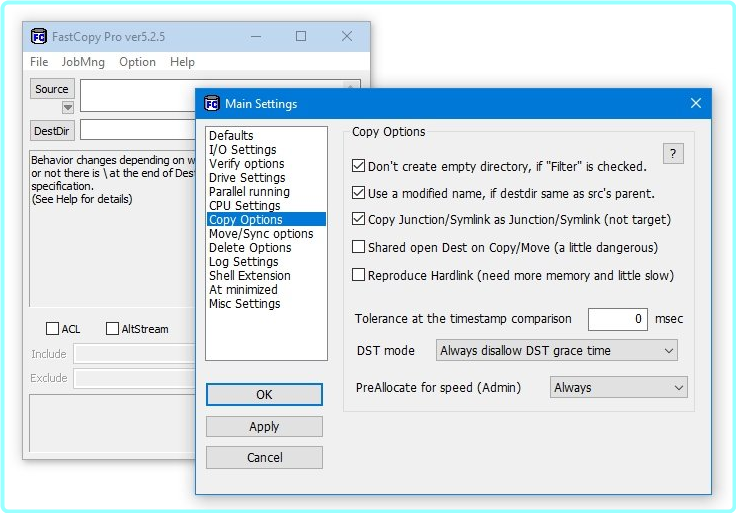Screen dimensions: 736x513
Task: Toggle "Don't create empty directory" checkbox
Action: (x=359, y=166)
